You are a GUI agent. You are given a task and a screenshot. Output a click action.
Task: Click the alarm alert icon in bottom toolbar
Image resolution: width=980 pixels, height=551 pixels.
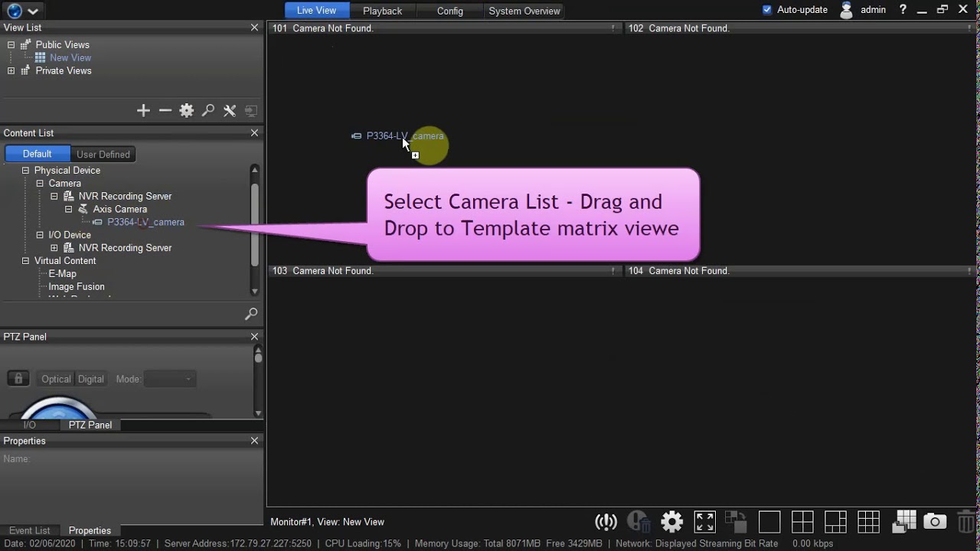click(x=606, y=522)
